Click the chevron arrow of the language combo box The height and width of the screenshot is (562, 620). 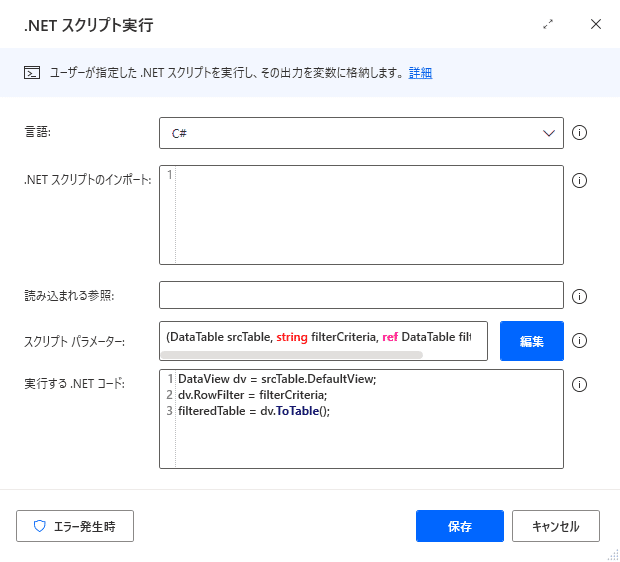coord(549,133)
